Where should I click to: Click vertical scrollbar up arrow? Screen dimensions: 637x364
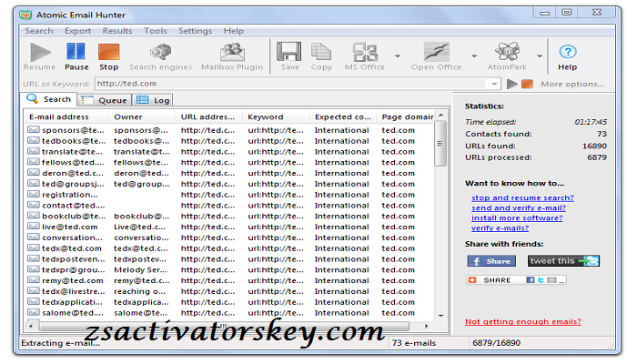[x=440, y=116]
